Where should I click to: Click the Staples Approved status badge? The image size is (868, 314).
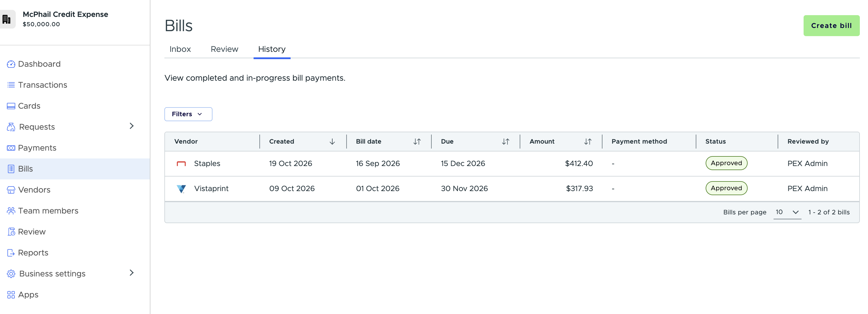726,163
